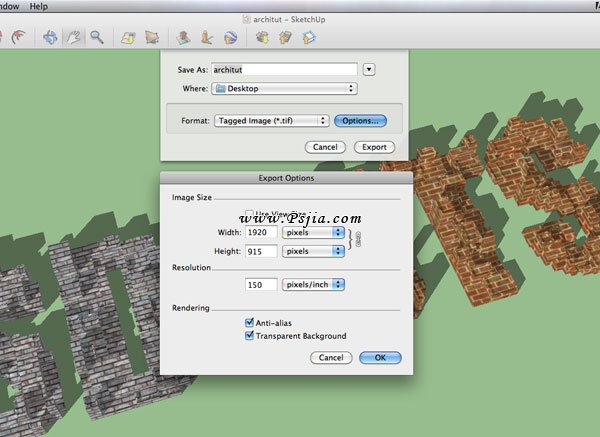Click the Options... button

(x=360, y=120)
